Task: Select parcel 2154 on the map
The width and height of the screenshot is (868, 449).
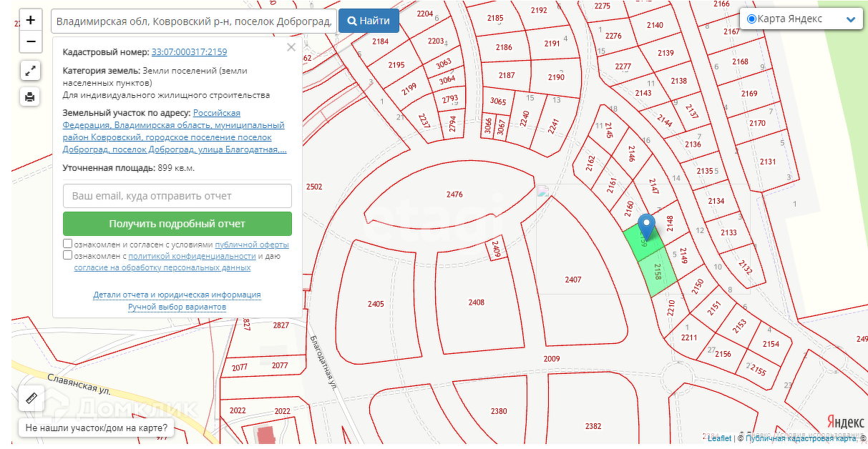Action: coord(771,344)
